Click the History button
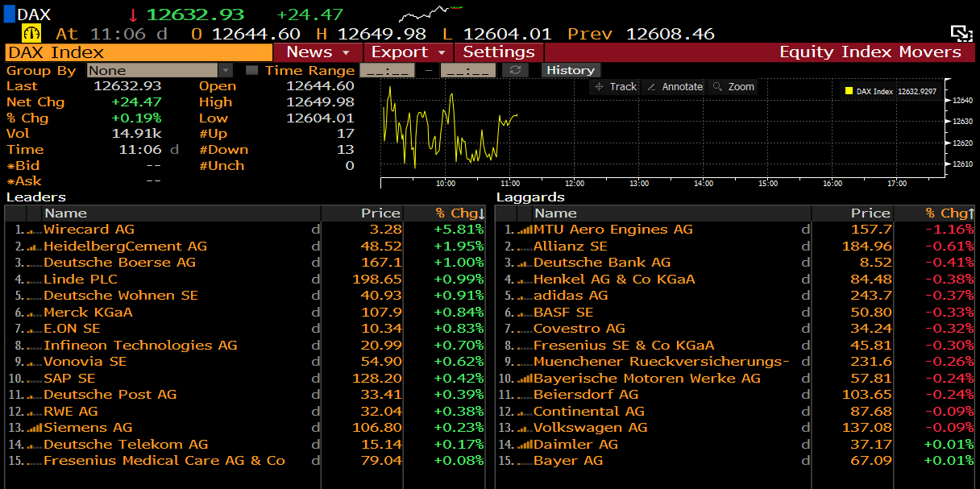980x489 pixels. (x=570, y=70)
